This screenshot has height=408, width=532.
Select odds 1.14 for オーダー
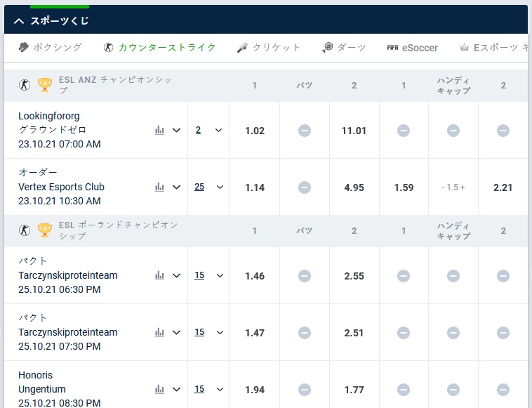[255, 187]
